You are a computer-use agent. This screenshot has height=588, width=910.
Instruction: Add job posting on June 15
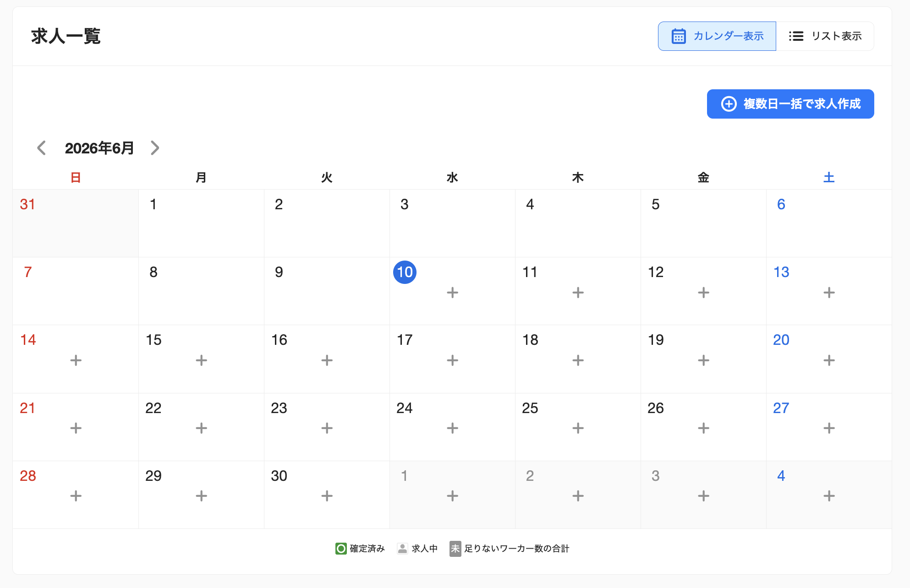coord(201,360)
